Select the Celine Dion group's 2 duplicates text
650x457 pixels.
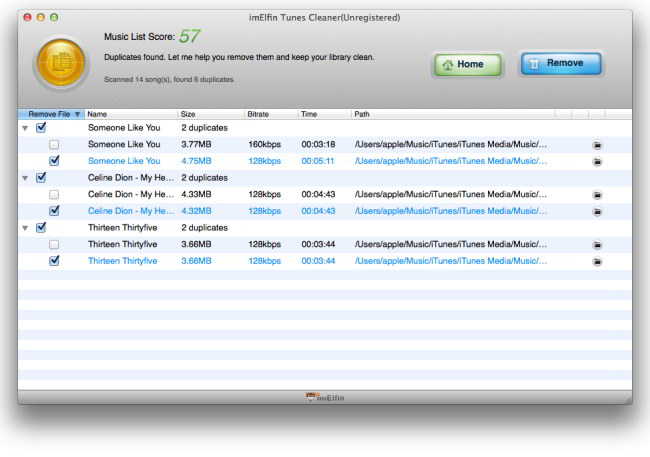pos(204,177)
